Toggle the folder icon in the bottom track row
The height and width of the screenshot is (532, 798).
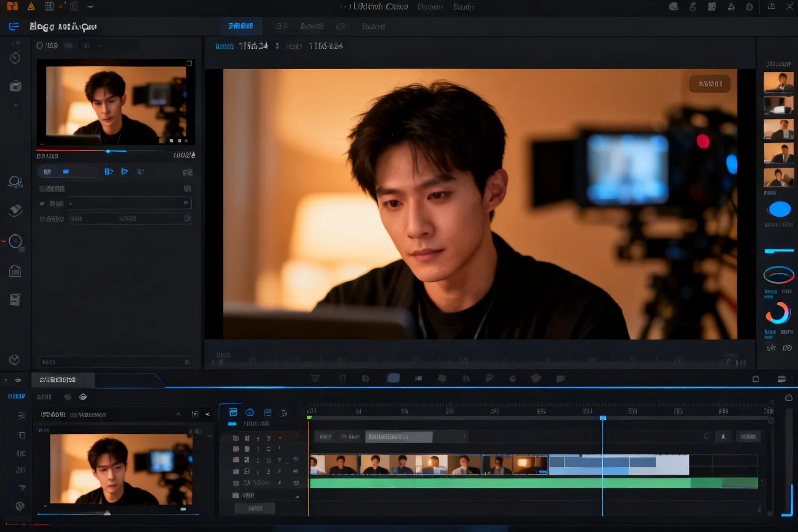click(235, 496)
